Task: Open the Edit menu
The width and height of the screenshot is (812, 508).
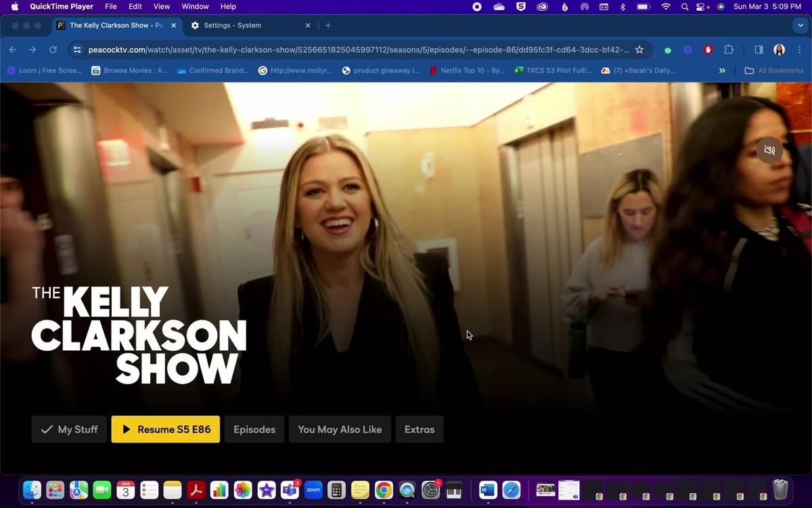Action: click(x=135, y=7)
